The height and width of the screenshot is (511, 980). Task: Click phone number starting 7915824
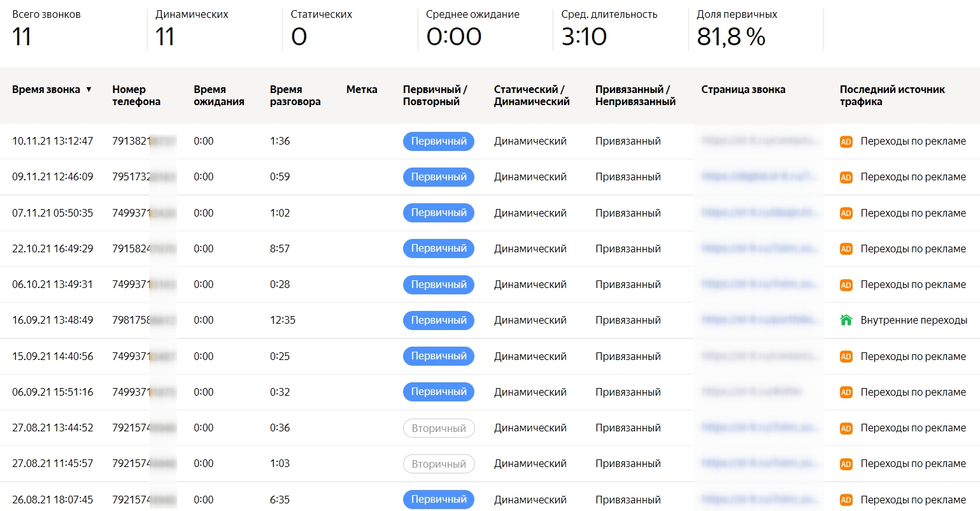click(144, 248)
